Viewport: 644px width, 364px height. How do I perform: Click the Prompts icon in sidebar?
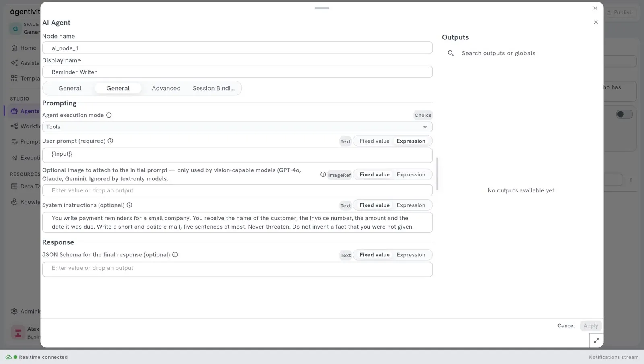[x=14, y=142]
